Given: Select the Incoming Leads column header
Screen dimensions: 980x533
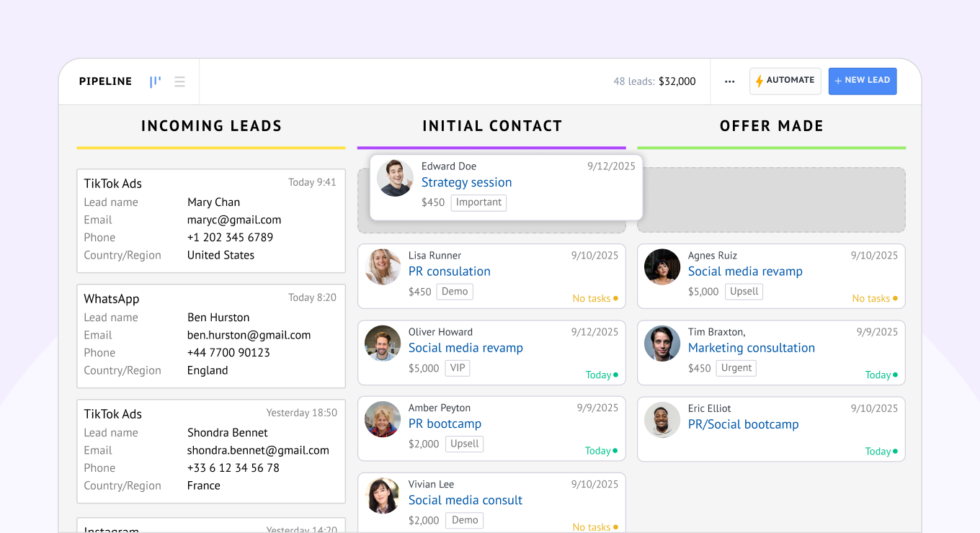Looking at the screenshot, I should coord(211,126).
